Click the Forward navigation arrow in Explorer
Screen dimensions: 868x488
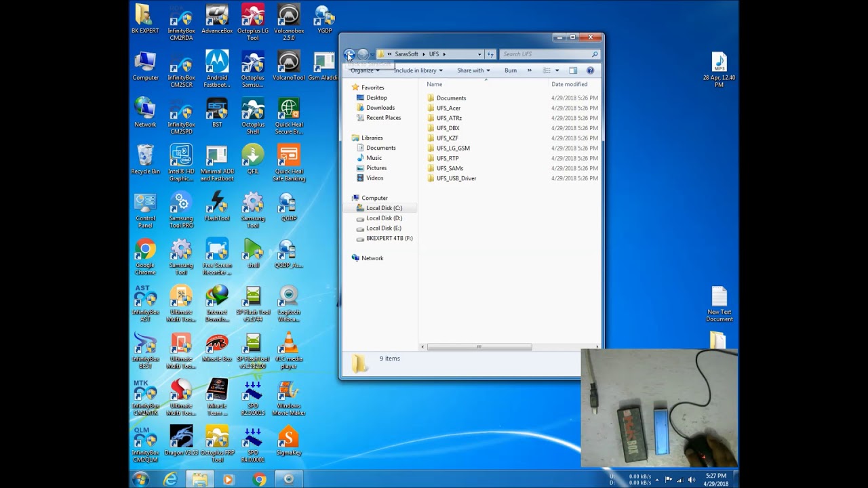tap(363, 54)
